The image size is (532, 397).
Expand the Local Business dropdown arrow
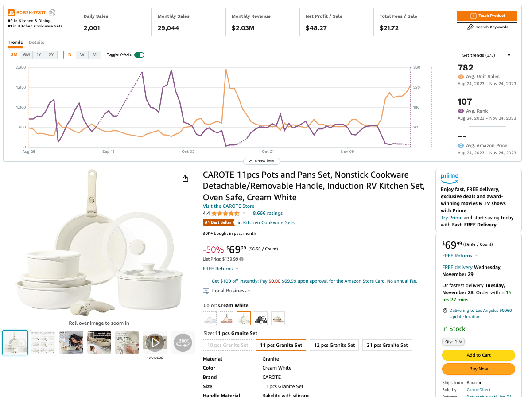(x=249, y=291)
